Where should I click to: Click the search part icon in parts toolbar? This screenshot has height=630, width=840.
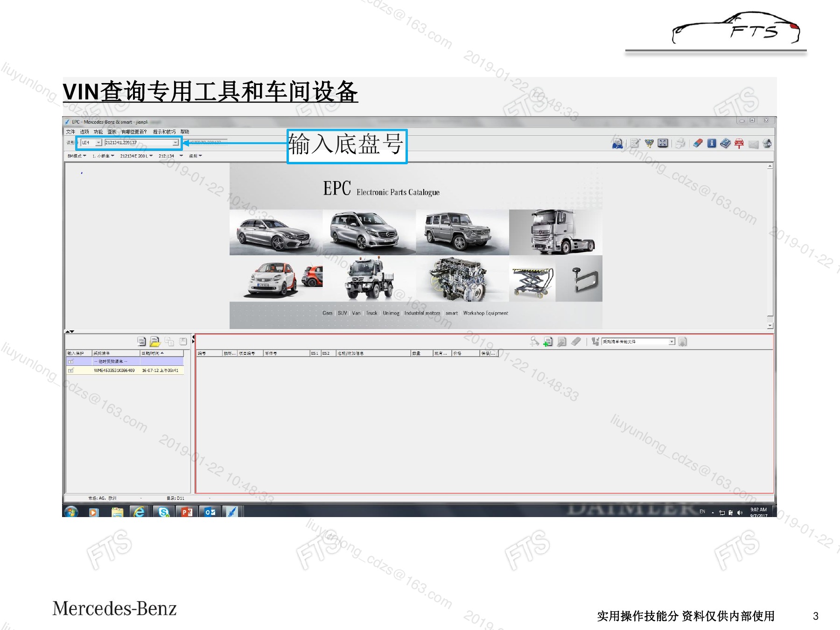point(535,342)
